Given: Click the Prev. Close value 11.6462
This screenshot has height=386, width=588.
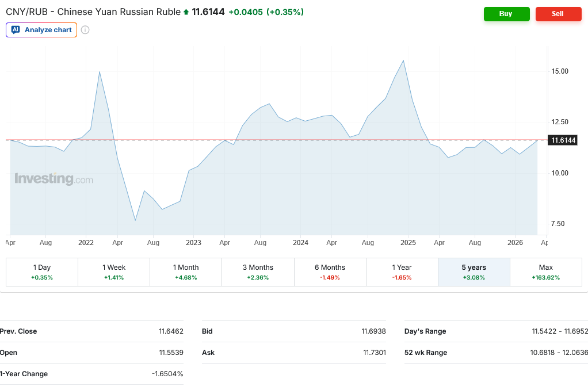Looking at the screenshot, I should click(x=171, y=331).
